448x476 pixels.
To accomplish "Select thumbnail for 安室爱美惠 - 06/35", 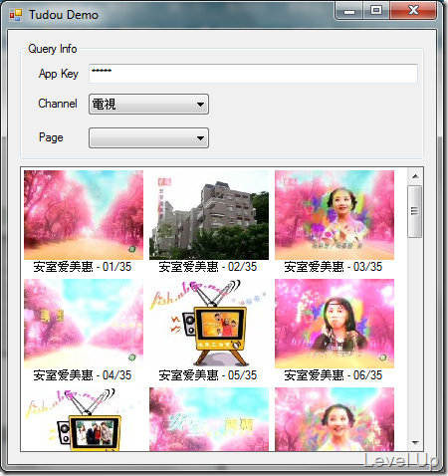I will pos(335,324).
